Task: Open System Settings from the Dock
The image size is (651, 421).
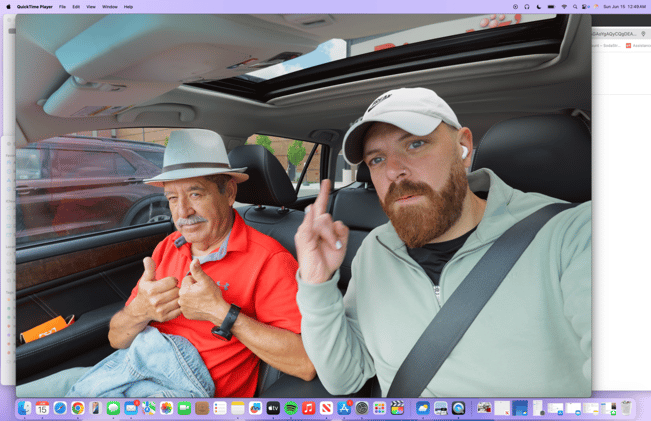Action: [362, 408]
